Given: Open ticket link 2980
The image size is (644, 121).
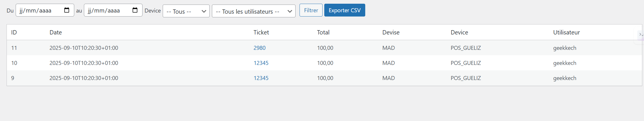Looking at the screenshot, I should tap(259, 48).
